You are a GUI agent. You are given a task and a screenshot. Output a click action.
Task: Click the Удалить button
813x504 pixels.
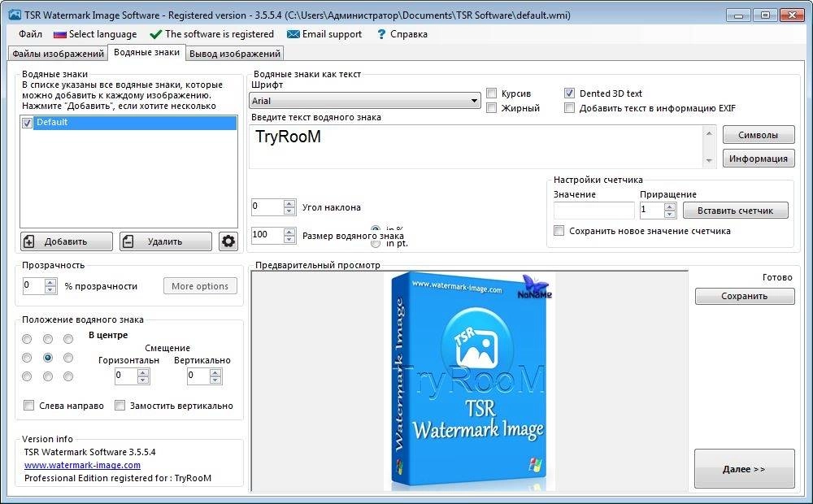[165, 241]
